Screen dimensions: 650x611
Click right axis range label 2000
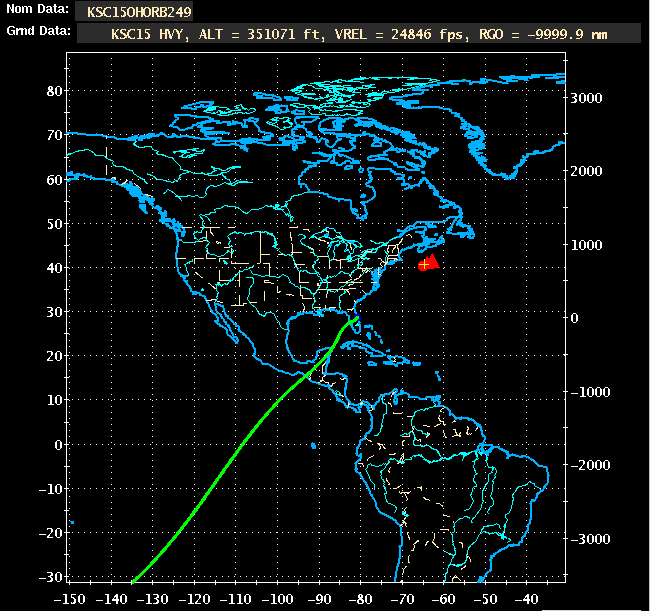(x=586, y=171)
